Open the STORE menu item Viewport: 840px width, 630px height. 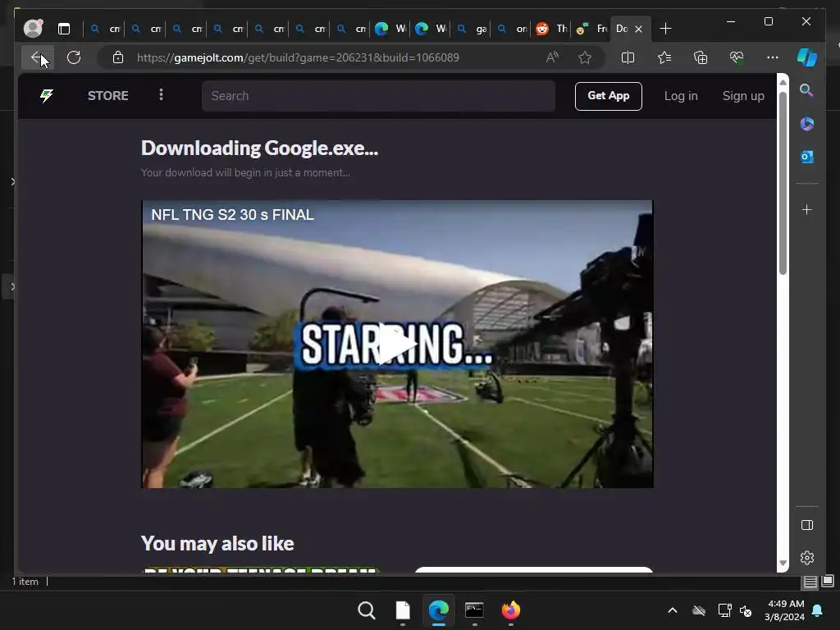(x=108, y=96)
